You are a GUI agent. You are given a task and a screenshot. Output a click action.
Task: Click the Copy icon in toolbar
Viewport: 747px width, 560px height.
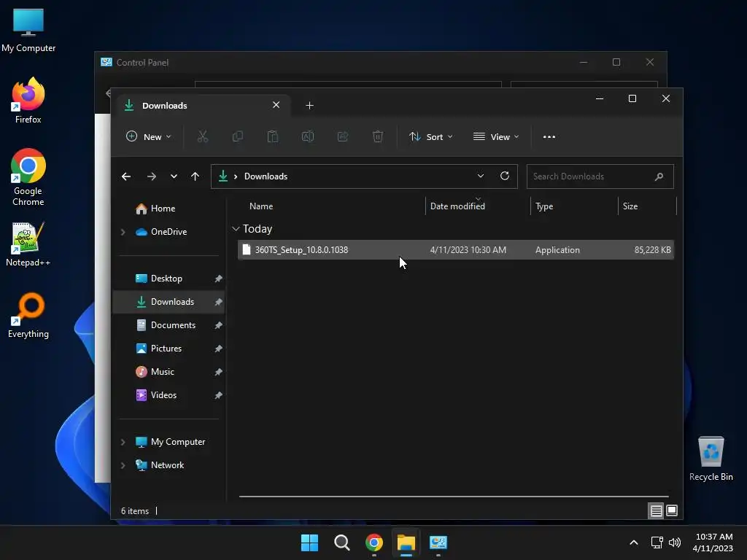point(237,136)
